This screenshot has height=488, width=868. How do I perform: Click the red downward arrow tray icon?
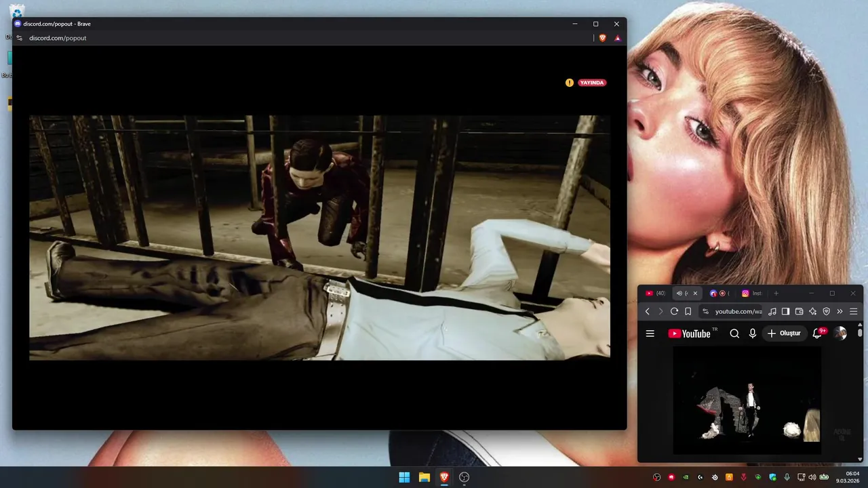tap(744, 477)
